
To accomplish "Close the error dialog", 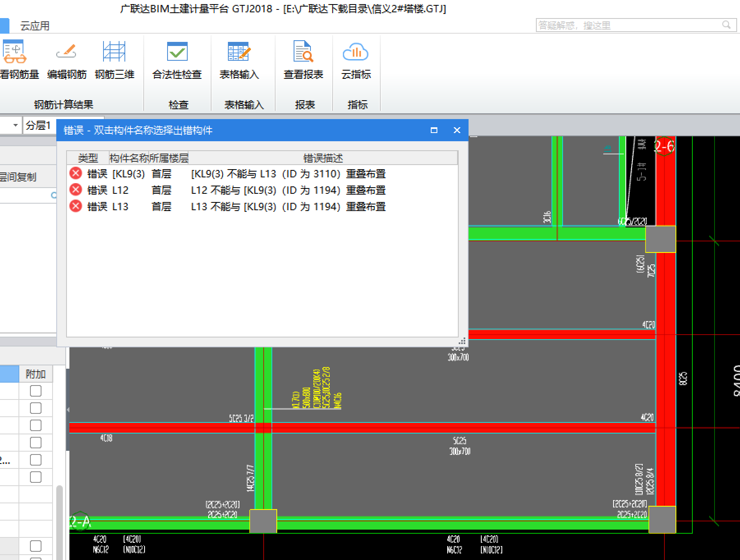I will [x=457, y=130].
